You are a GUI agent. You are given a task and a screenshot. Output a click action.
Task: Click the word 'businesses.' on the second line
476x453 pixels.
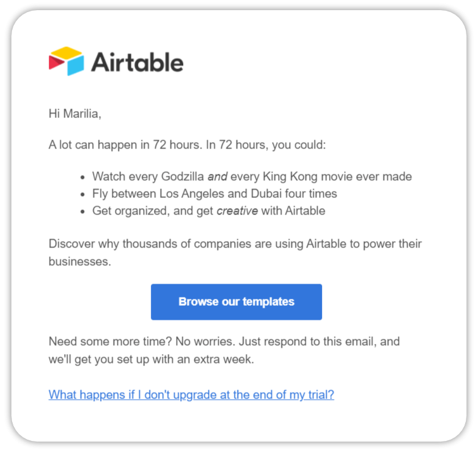tap(80, 261)
